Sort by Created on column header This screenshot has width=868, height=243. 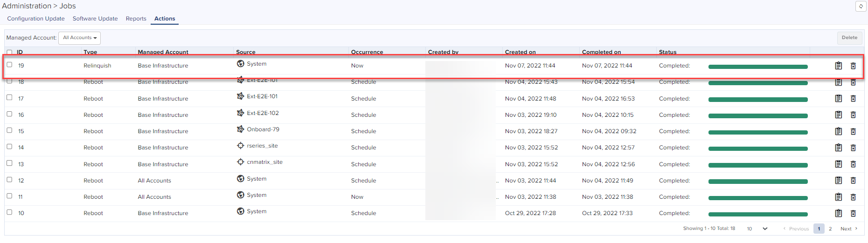point(520,52)
